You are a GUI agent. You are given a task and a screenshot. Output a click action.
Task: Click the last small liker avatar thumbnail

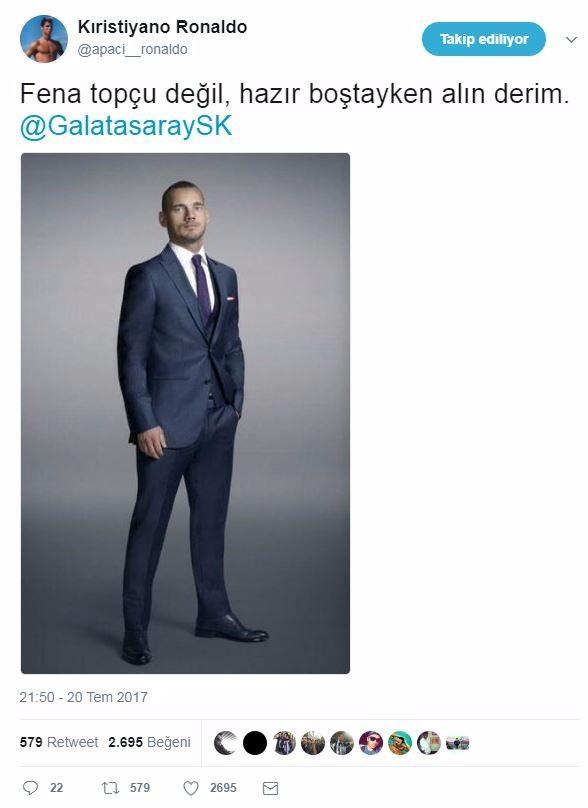click(x=458, y=743)
